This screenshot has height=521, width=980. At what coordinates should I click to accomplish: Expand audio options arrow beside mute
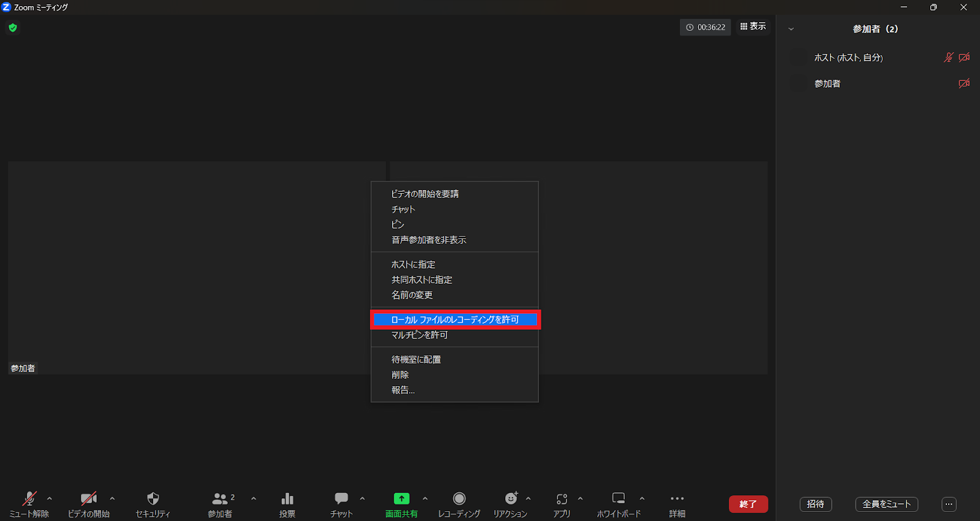[x=50, y=498]
